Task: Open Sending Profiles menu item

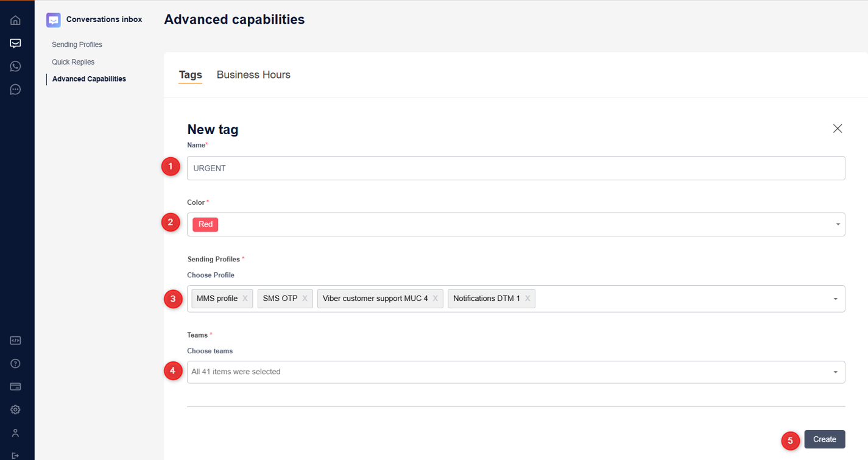Action: click(x=77, y=44)
